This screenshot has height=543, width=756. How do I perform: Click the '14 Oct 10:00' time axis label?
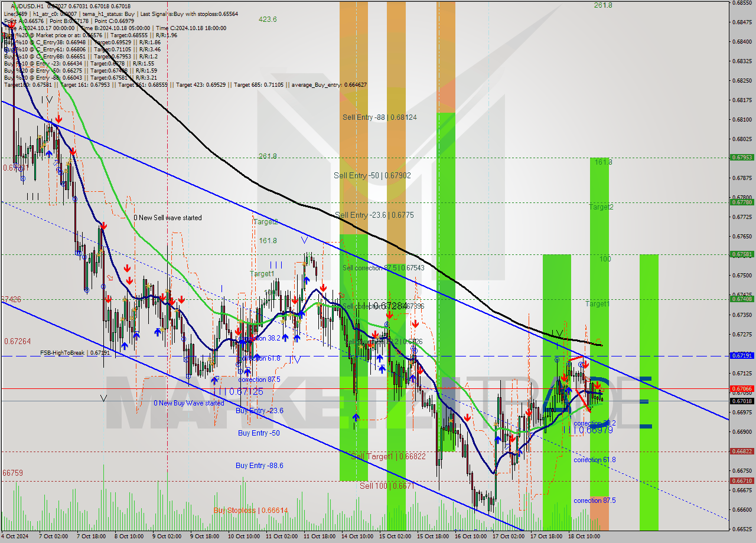point(357,537)
